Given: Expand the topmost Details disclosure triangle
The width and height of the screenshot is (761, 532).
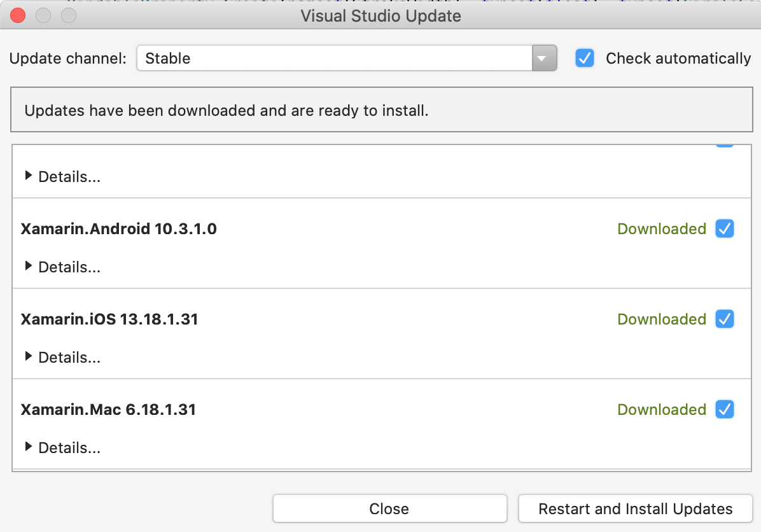Looking at the screenshot, I should 28,176.
